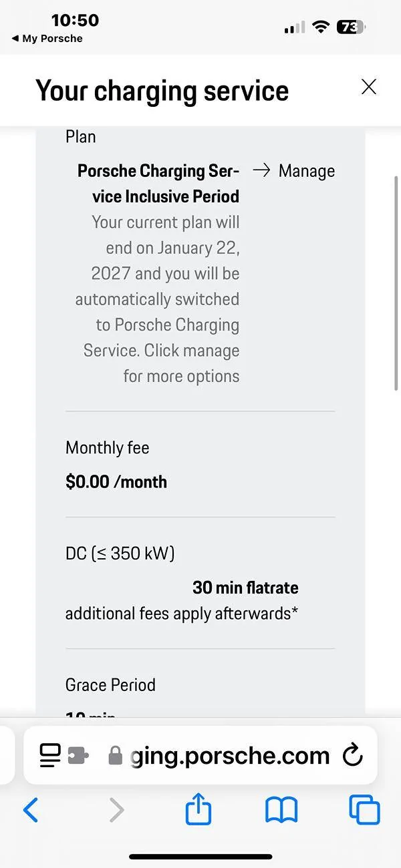
Task: Select the Porsche Charging Service Inclusive Period plan
Action: (x=158, y=184)
